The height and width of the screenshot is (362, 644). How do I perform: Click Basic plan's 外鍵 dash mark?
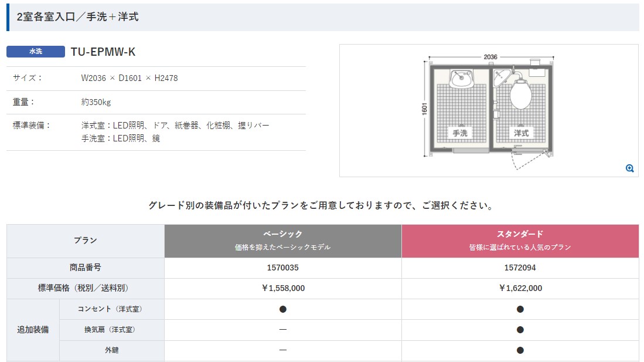282,350
